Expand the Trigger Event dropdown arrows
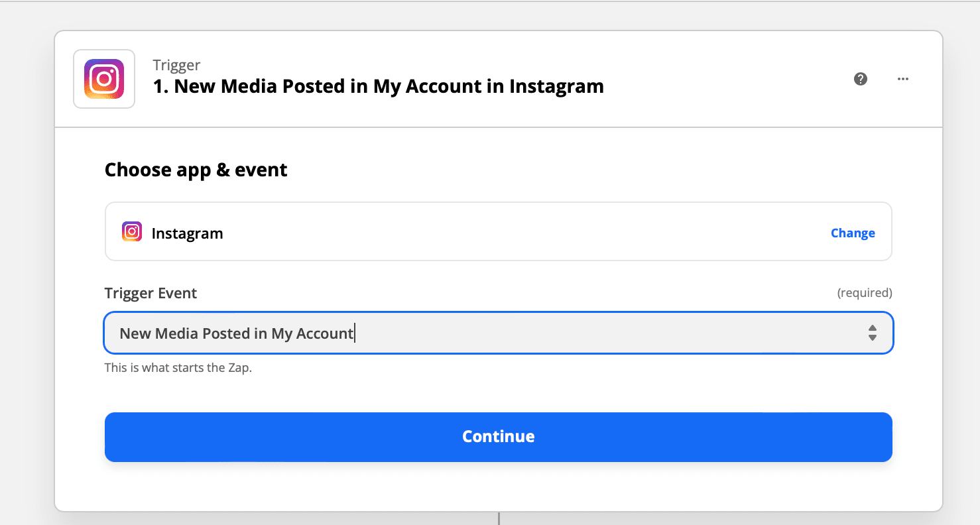Screen dimensions: 980x525 coord(873,333)
